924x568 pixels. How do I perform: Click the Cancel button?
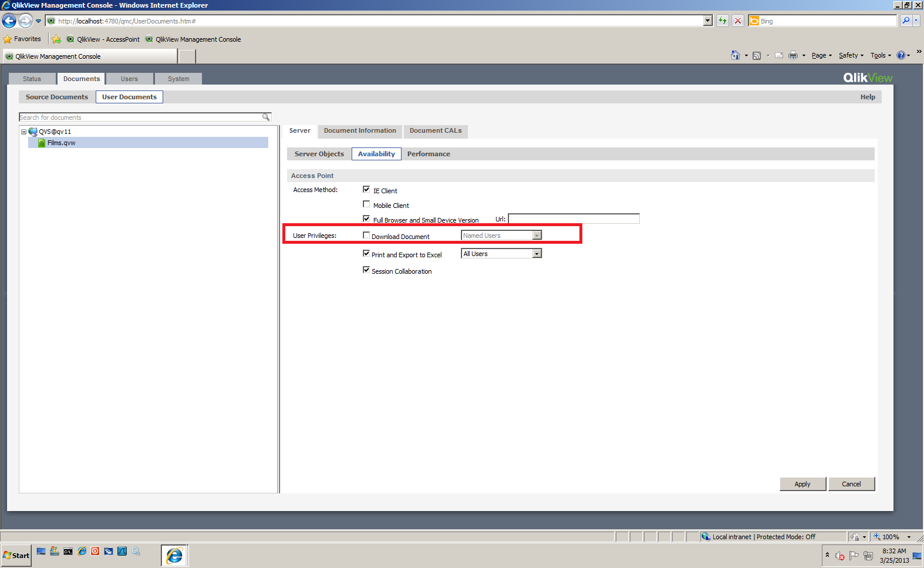851,484
